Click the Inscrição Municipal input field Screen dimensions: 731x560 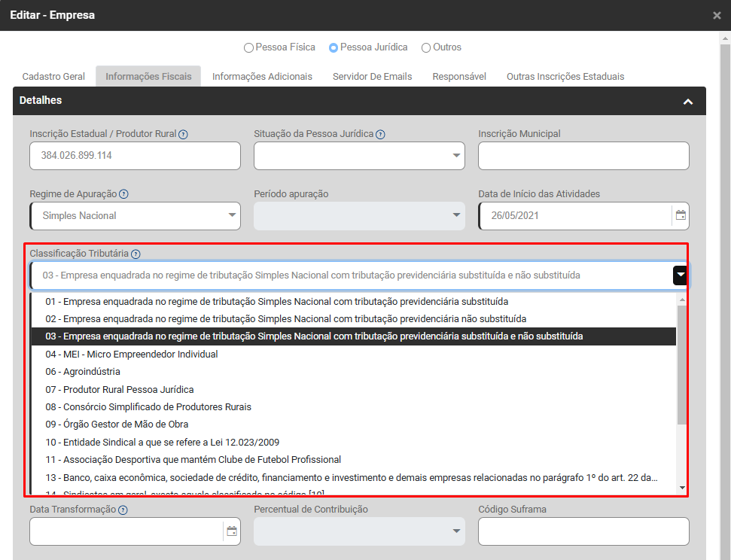click(x=583, y=156)
